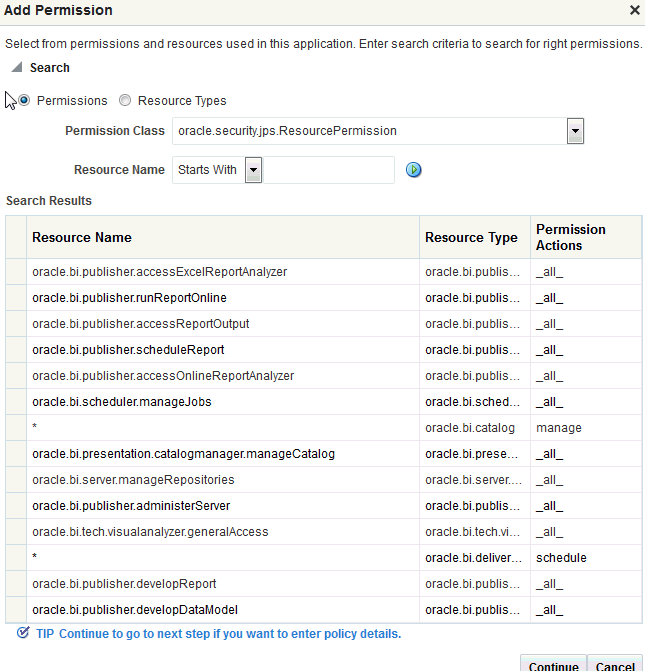This screenshot has height=671, width=645.
Task: Sort by Resource Name column header
Action: 223,237
